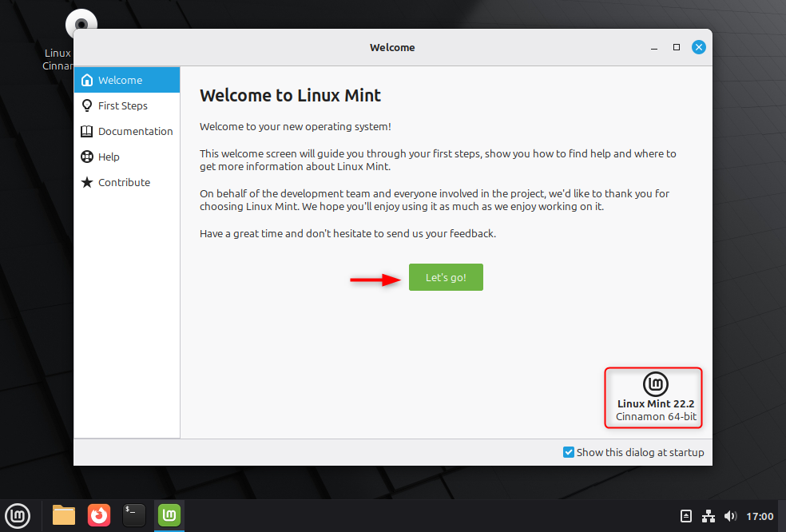Click the removable drive icon in the tray
This screenshot has height=532, width=786.
685,515
